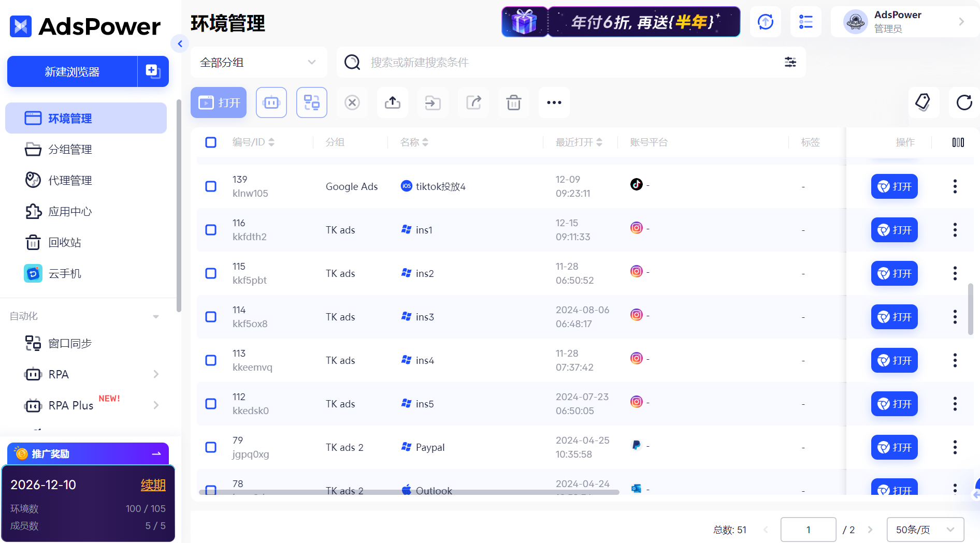
Task: Open the list view icon in the top bar
Action: (x=805, y=22)
